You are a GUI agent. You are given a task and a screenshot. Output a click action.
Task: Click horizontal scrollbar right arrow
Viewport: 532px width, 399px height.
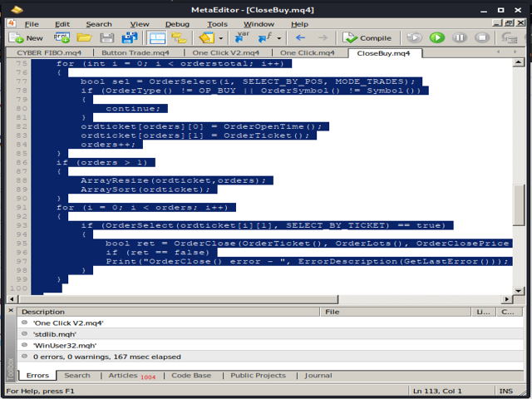(507, 299)
